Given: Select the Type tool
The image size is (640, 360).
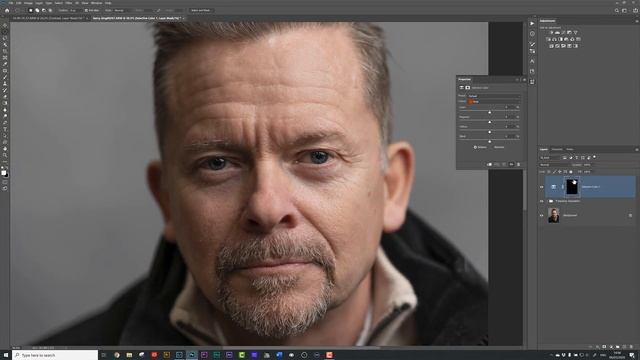Looking at the screenshot, I should [x=5, y=129].
